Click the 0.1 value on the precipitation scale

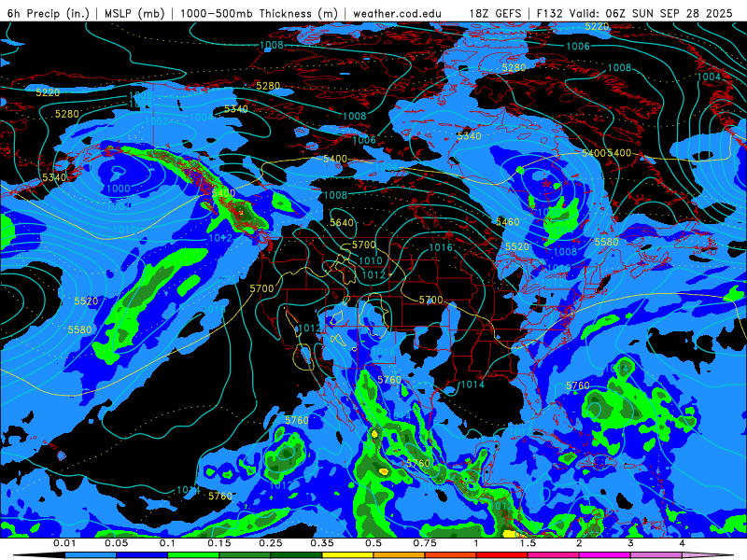pos(167,543)
